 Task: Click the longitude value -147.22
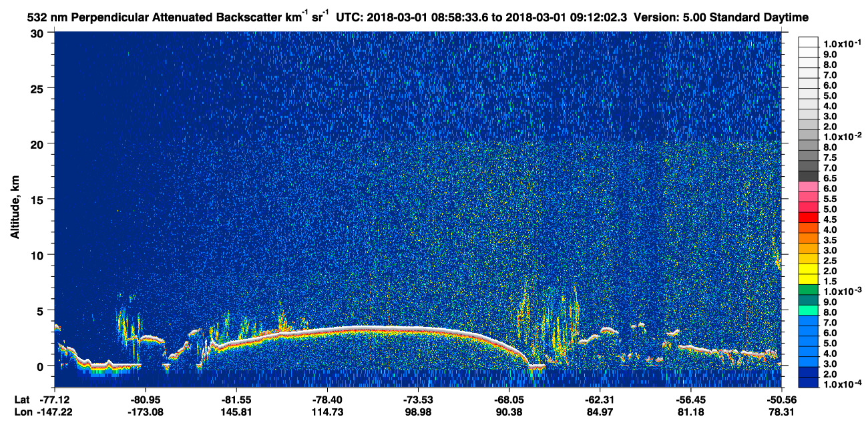(x=55, y=412)
